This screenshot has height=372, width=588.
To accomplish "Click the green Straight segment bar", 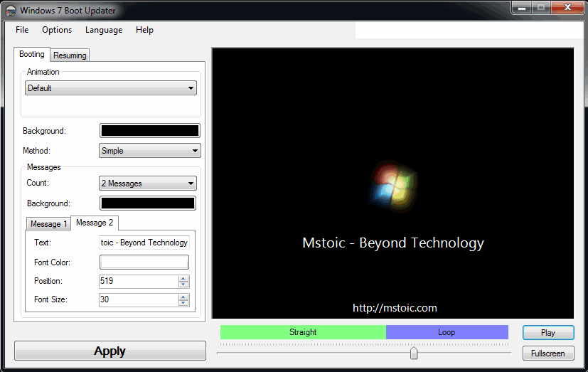I will [x=303, y=332].
